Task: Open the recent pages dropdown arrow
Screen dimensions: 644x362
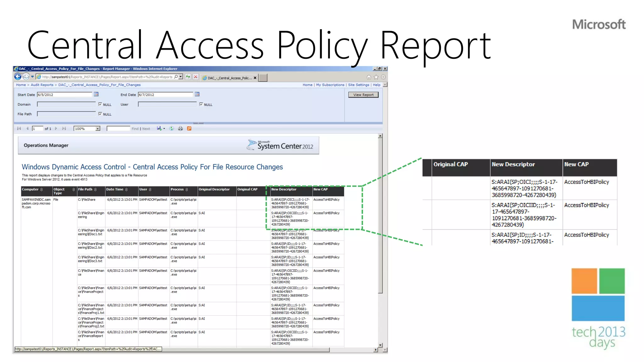Action: coord(32,77)
